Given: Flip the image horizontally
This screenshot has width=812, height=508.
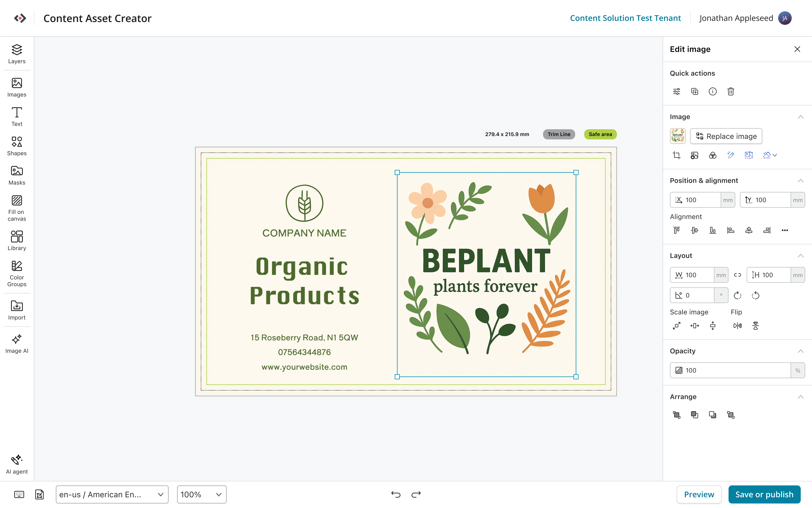Looking at the screenshot, I should 738,326.
